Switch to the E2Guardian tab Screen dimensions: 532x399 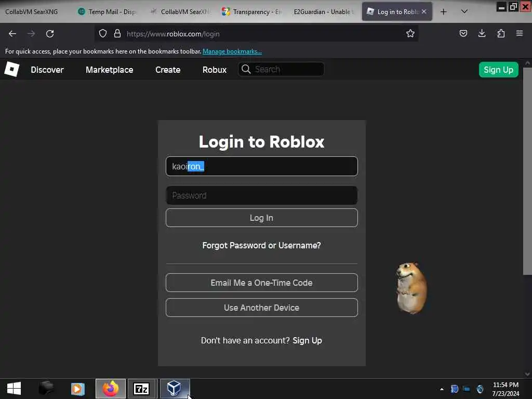point(323,12)
